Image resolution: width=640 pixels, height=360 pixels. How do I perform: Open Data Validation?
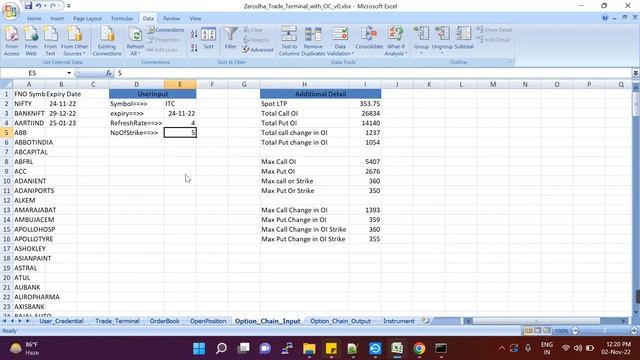[x=340, y=41]
